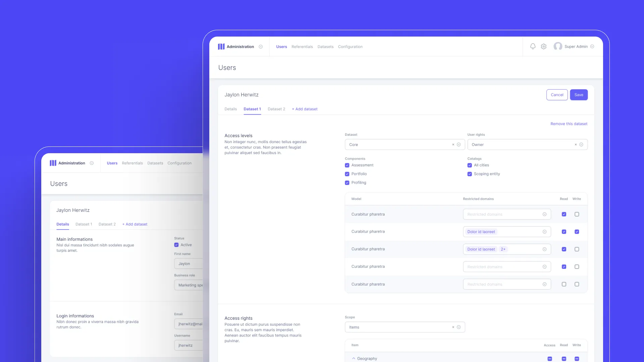This screenshot has height=362, width=644.
Task: Collapse the Geography tree row
Action: tap(354, 358)
